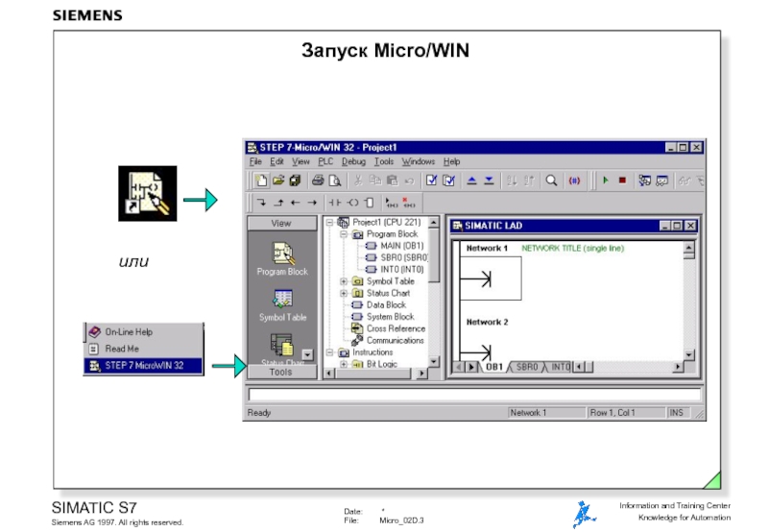768x532 pixels.
Task: Collapse the Instructions tree node
Action: (x=329, y=352)
